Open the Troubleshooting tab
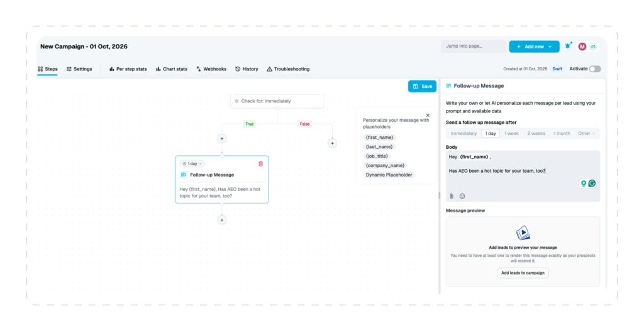 pos(288,69)
